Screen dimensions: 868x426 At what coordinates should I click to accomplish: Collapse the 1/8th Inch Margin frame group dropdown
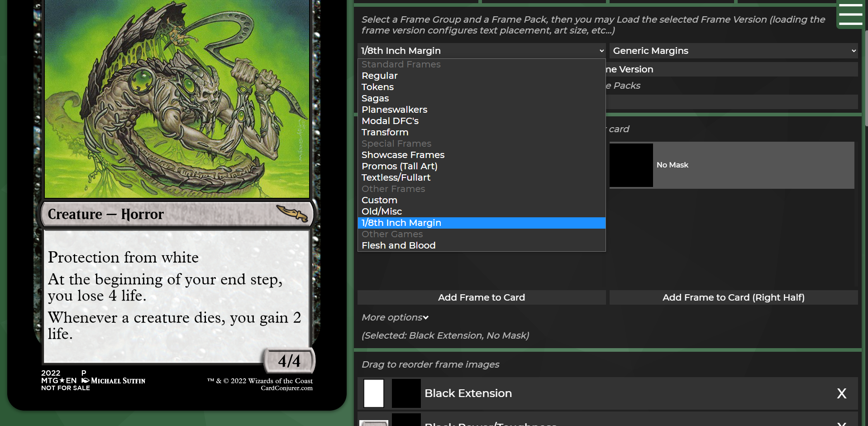tap(482, 51)
